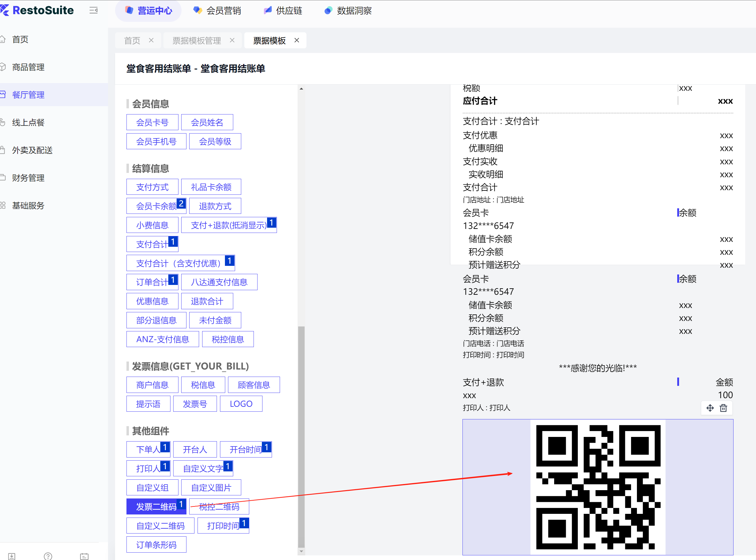This screenshot has width=756, height=560.
Task: Select 打印人 row in receipt preview
Action: tap(598, 408)
